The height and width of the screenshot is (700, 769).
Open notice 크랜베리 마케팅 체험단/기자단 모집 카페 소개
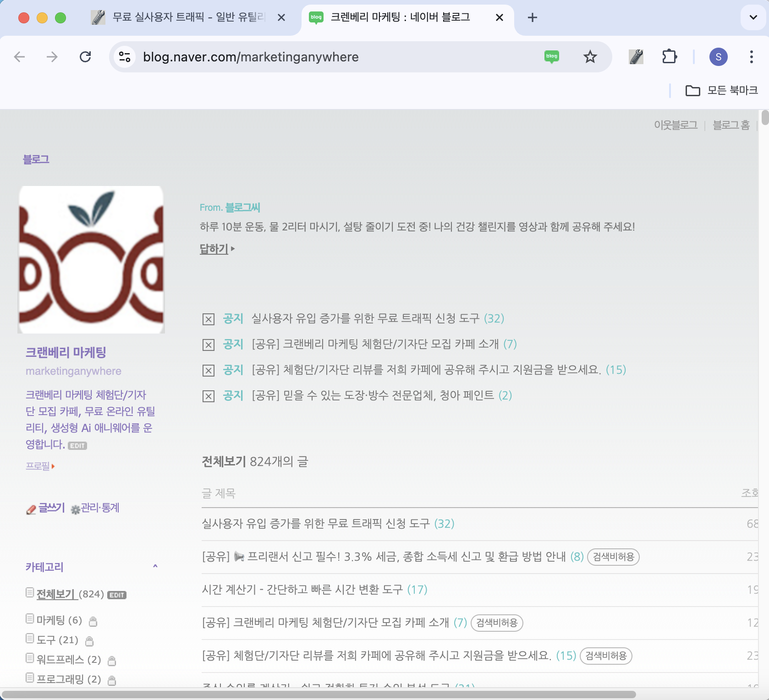coord(375,344)
